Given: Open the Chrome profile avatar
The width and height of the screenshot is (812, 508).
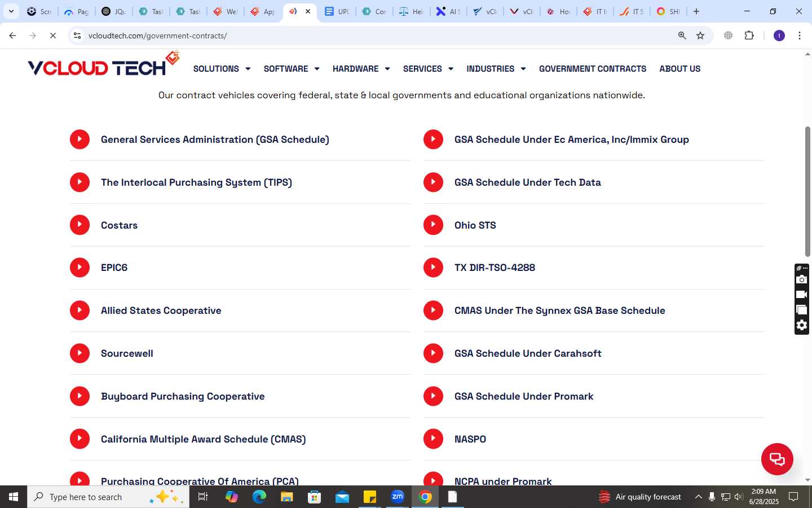Looking at the screenshot, I should 779,36.
